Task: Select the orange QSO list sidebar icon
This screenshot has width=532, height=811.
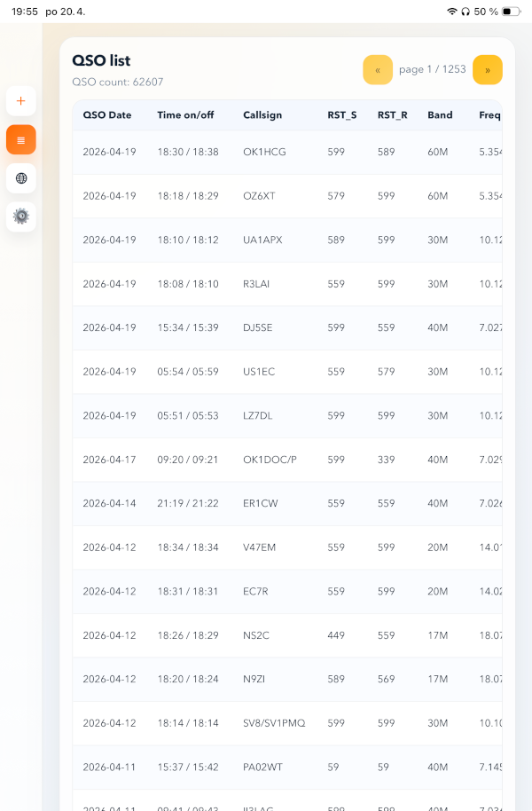Action: [x=21, y=140]
